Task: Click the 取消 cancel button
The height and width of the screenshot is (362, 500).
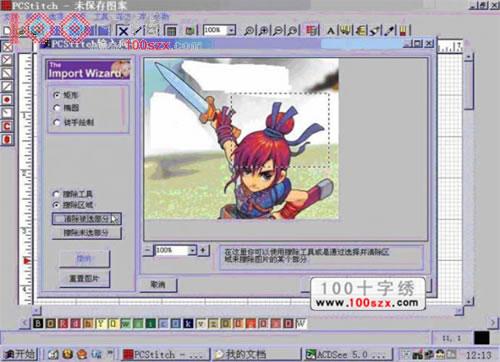Action: pyautogui.click(x=158, y=285)
